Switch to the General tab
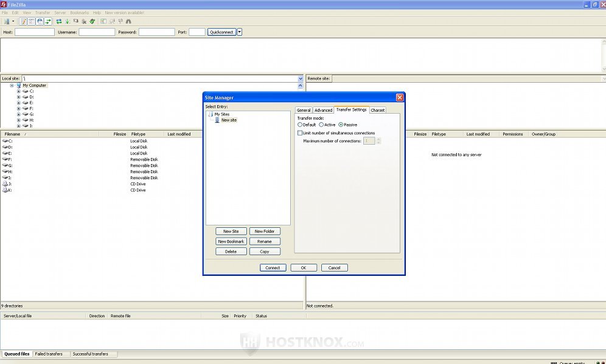 click(x=304, y=110)
